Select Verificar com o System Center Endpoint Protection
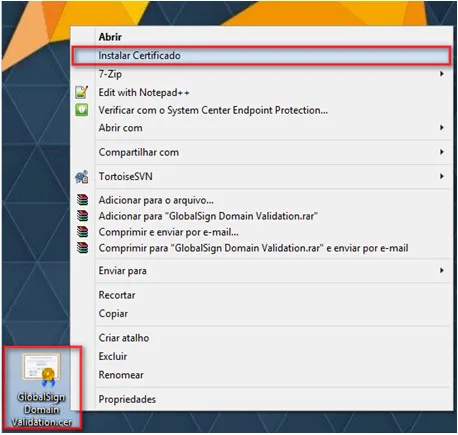 point(262,110)
